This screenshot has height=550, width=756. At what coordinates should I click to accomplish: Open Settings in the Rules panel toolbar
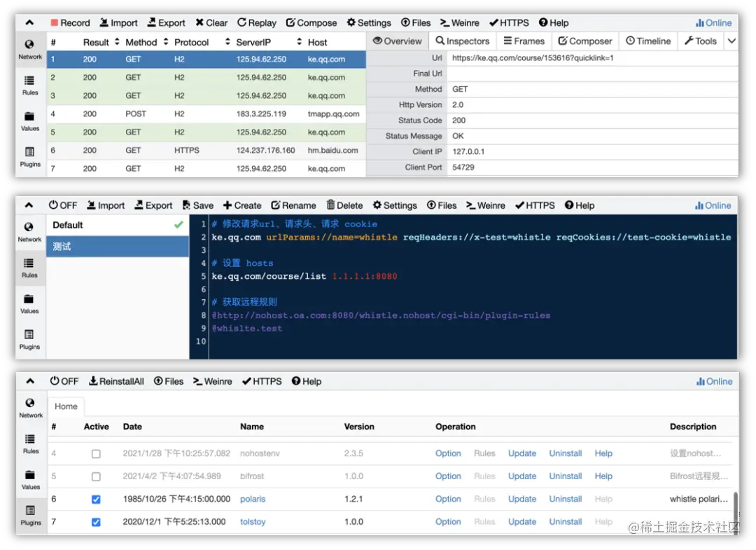click(395, 205)
